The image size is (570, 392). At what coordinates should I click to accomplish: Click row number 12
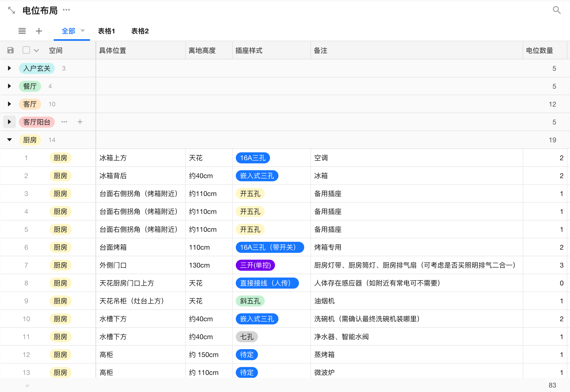pos(26,355)
